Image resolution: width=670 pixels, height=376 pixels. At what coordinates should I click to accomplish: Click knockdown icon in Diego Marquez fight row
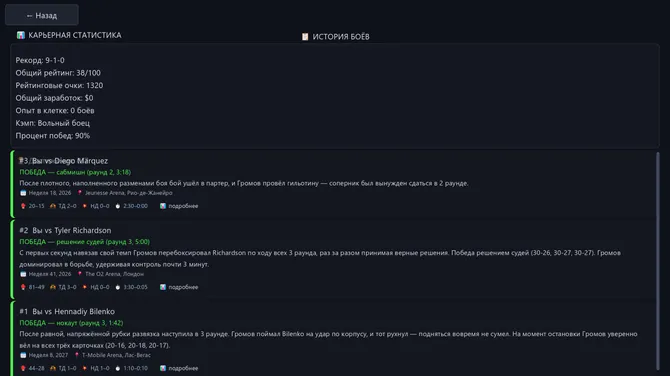click(x=85, y=206)
